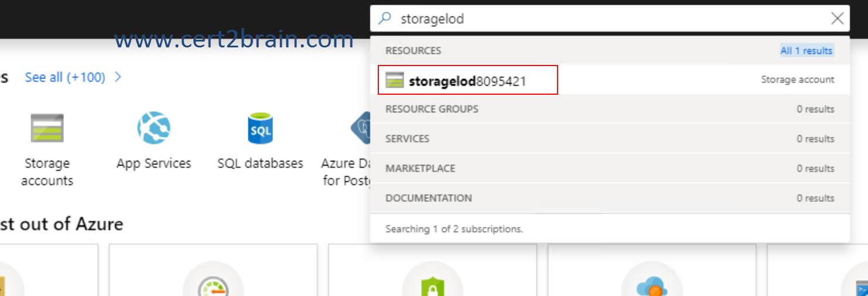This screenshot has width=868, height=296.
Task: Select the Resource Groups results section
Action: 610,109
